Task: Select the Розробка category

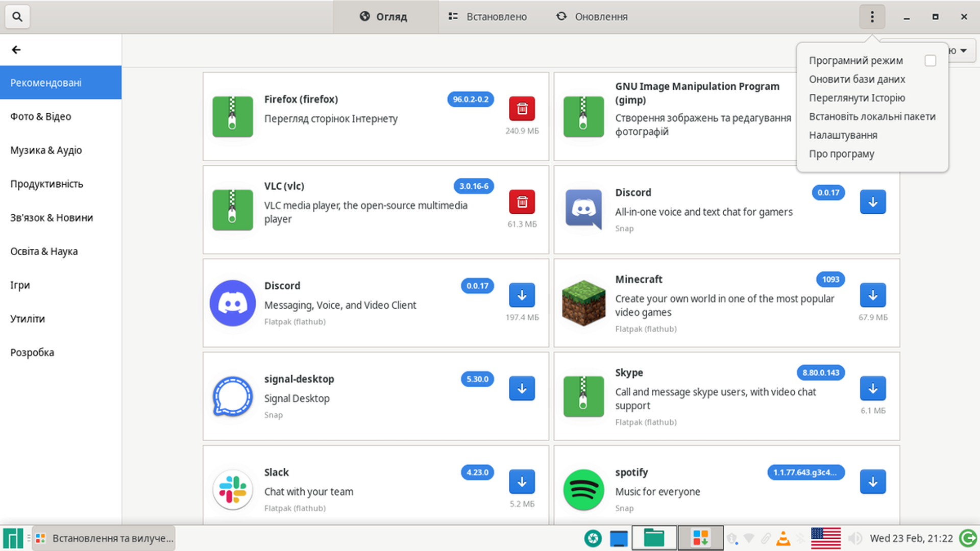Action: (61, 352)
